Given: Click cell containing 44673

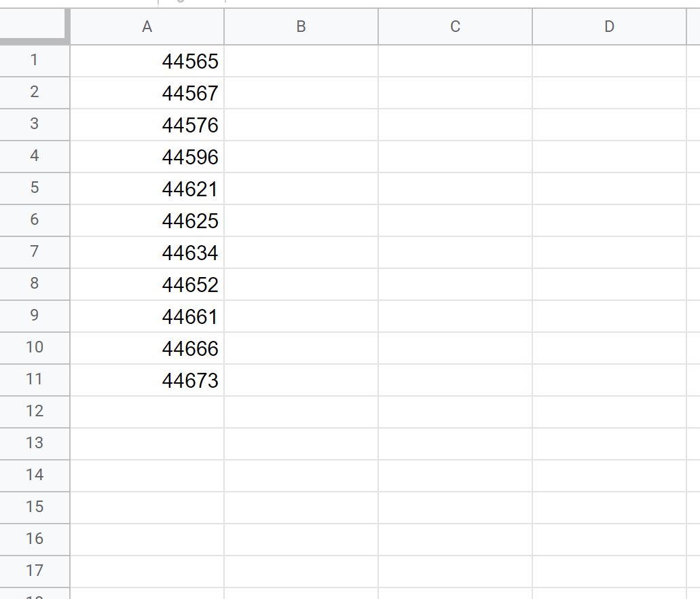Looking at the screenshot, I should [x=147, y=380].
